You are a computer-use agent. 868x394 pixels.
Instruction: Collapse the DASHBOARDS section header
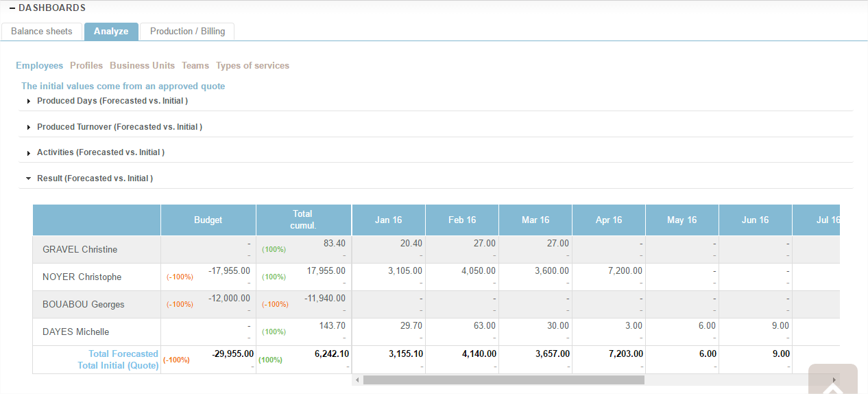[47, 8]
